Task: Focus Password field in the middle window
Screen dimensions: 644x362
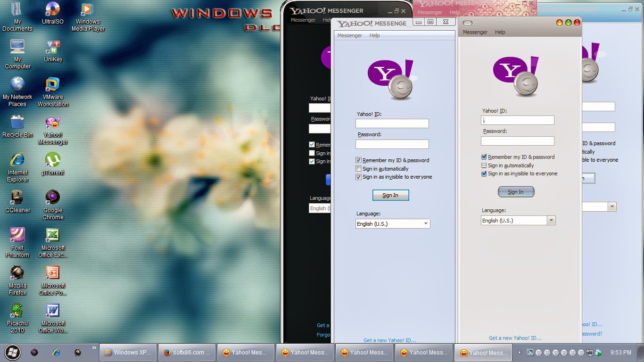Action: 392,144
